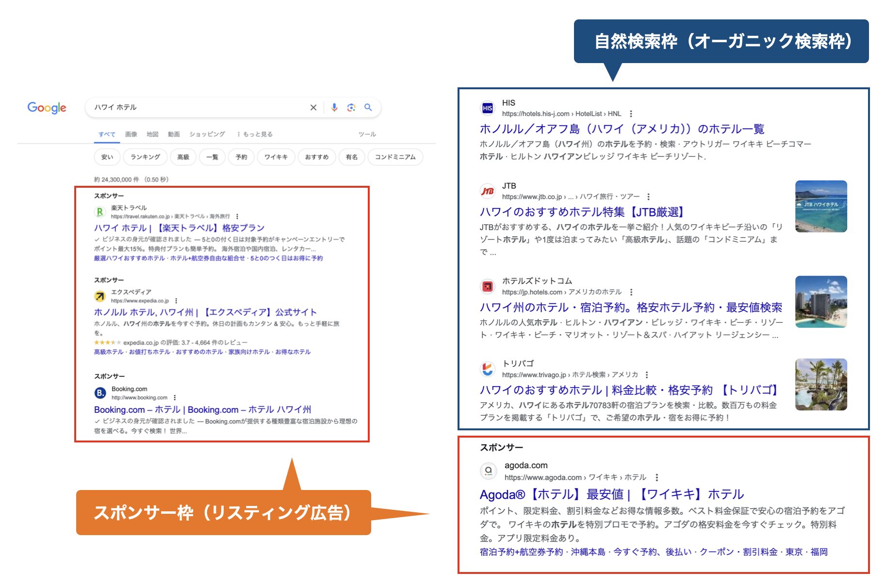This screenshot has height=588, width=885.
Task: Click the Google Lens camera icon
Action: point(351,107)
